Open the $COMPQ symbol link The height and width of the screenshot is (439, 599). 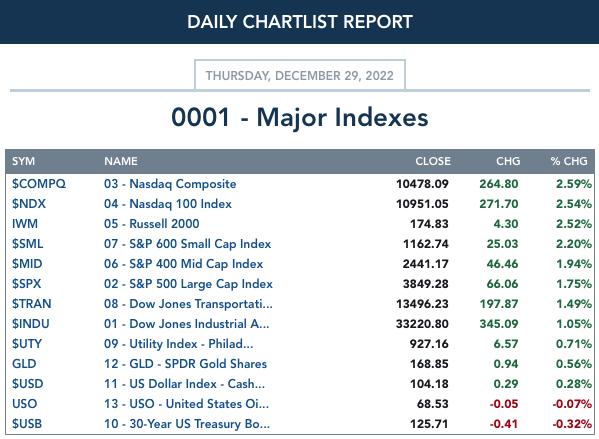point(39,184)
